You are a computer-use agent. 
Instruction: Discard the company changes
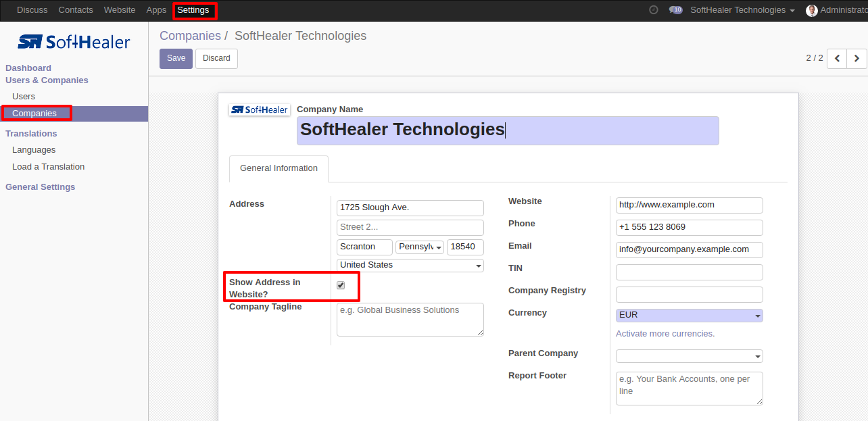[x=216, y=58]
